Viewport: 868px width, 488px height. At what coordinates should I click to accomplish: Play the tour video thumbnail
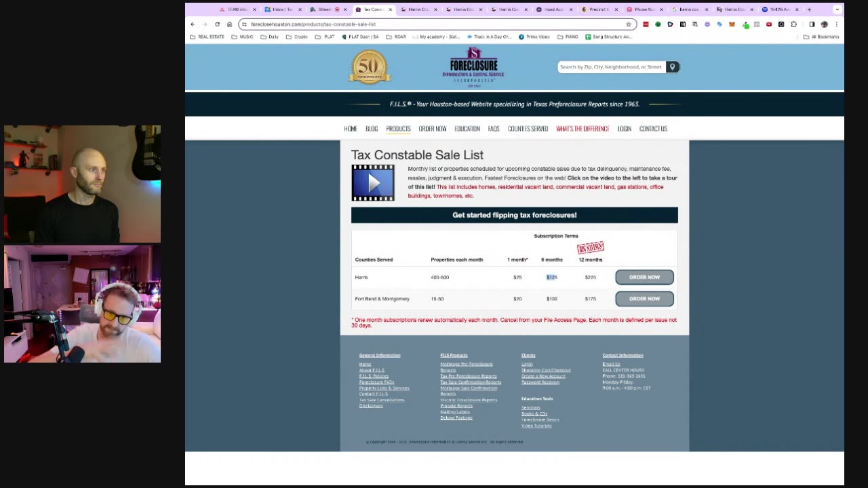[373, 183]
